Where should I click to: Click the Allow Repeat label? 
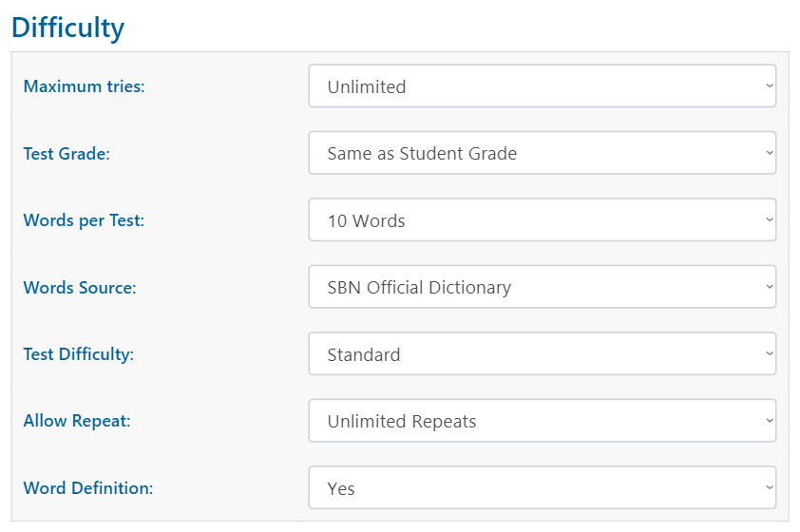[77, 421]
